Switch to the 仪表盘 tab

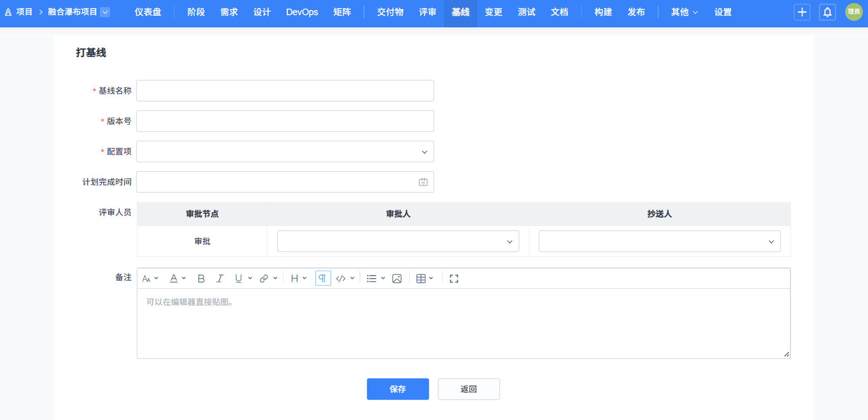[148, 12]
